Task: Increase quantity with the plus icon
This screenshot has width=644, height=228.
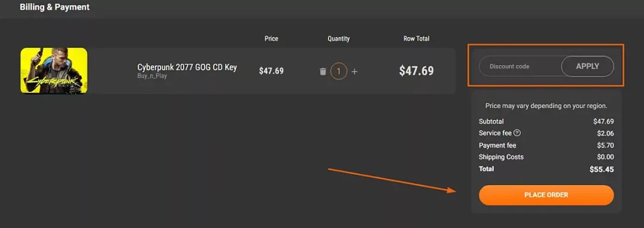Action: (354, 72)
